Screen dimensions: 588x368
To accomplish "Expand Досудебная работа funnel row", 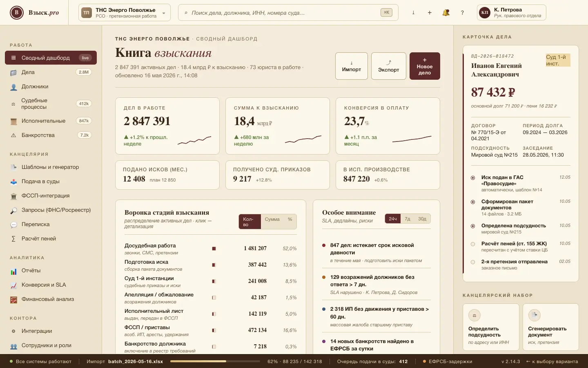I will point(211,249).
